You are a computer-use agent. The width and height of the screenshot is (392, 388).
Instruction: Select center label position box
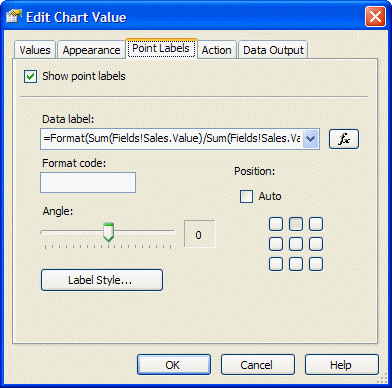pos(296,244)
